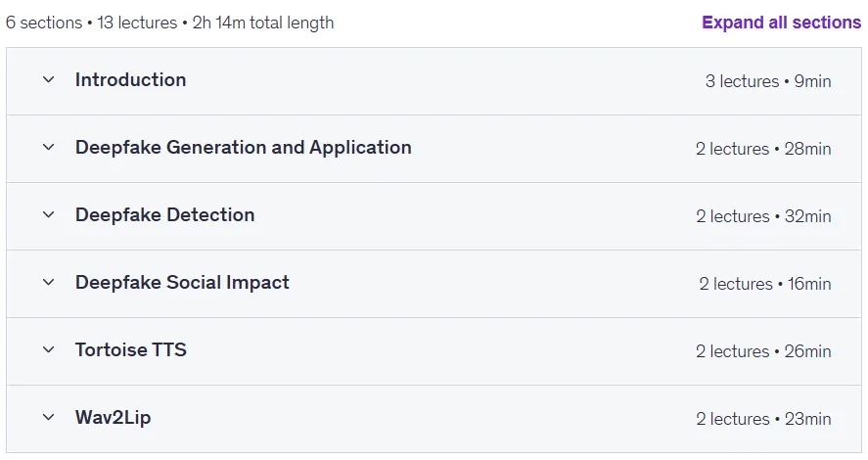Open the Introduction section title
This screenshot has height=460, width=868.
pyautogui.click(x=131, y=79)
